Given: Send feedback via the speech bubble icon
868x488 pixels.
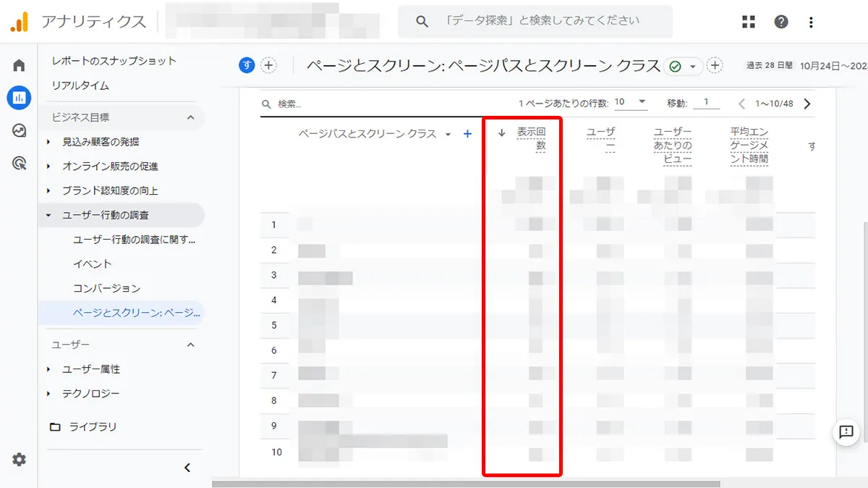Looking at the screenshot, I should pyautogui.click(x=845, y=433).
